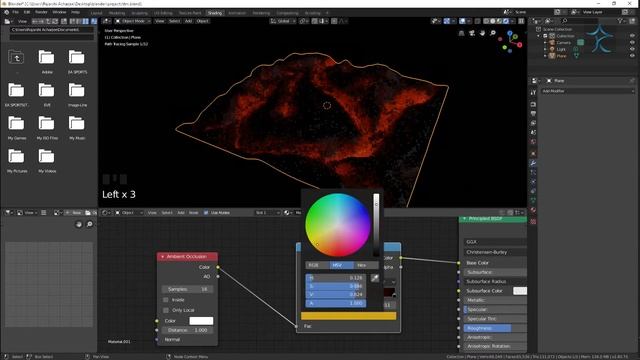Click the red X axis on the navigation gizmo

coord(520,44)
